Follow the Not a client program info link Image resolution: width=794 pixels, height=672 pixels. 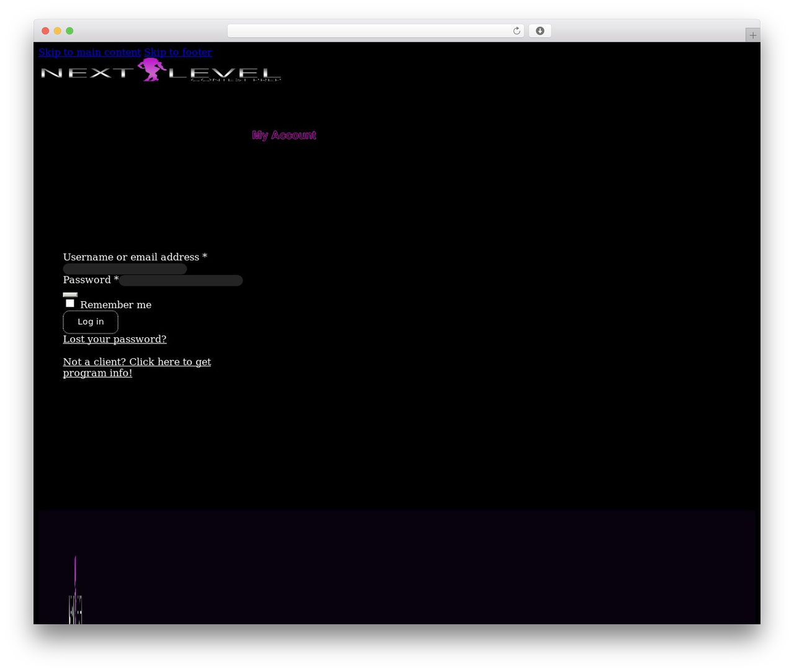tap(137, 367)
